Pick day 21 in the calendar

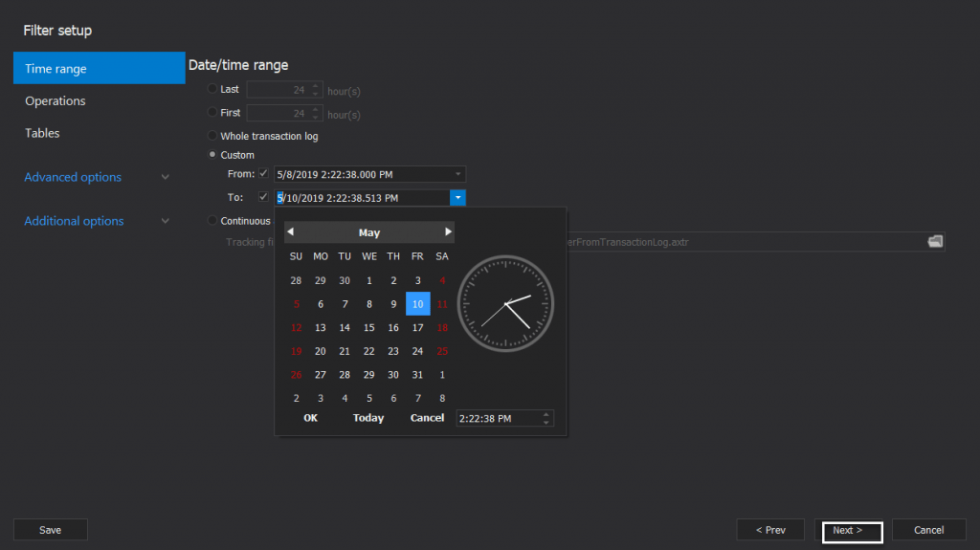pos(345,351)
